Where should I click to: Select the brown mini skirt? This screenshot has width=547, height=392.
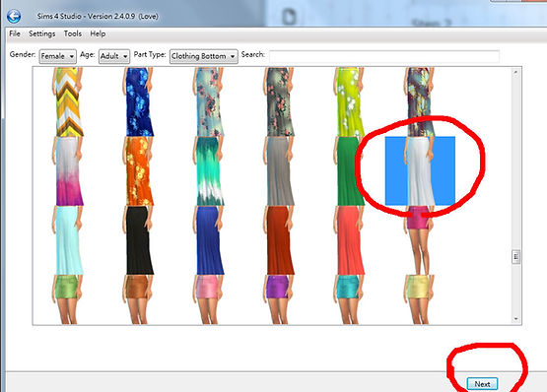pyautogui.click(x=139, y=299)
